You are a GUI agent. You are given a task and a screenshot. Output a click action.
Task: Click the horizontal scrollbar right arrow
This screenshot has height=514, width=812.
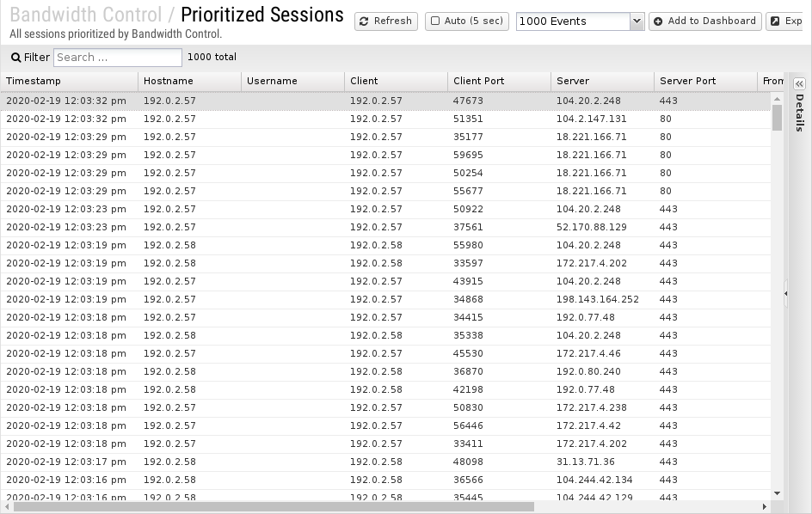[x=765, y=507]
